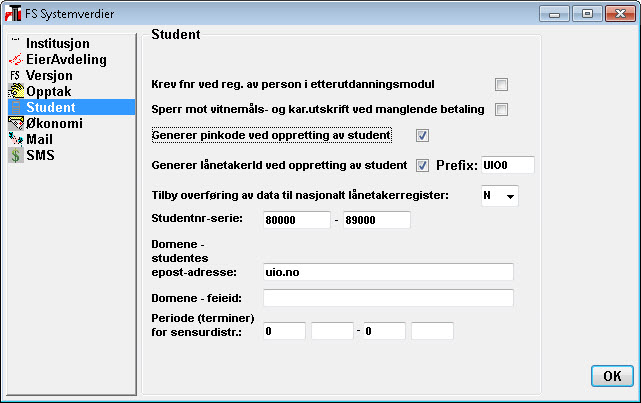This screenshot has width=641, height=403.
Task: Open the EierAvdeling section
Action: [66, 59]
